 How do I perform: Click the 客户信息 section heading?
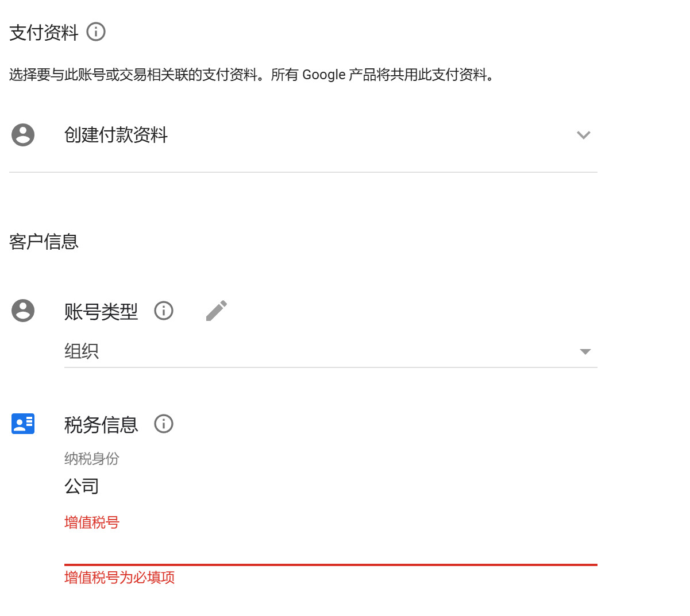[x=44, y=242]
